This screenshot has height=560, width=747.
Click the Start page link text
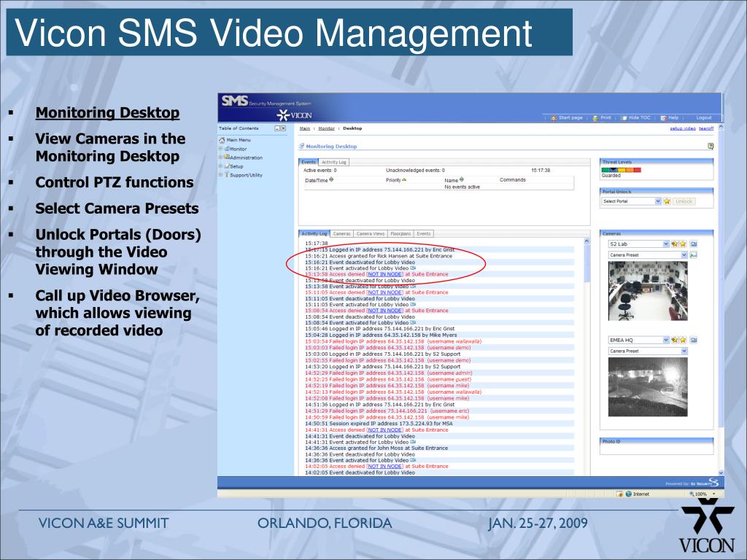tap(570, 117)
